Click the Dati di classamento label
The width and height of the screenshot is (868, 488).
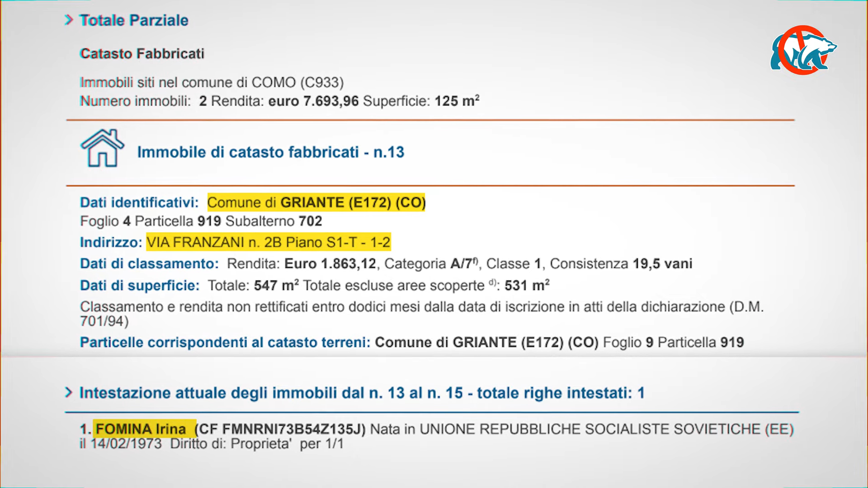149,264
